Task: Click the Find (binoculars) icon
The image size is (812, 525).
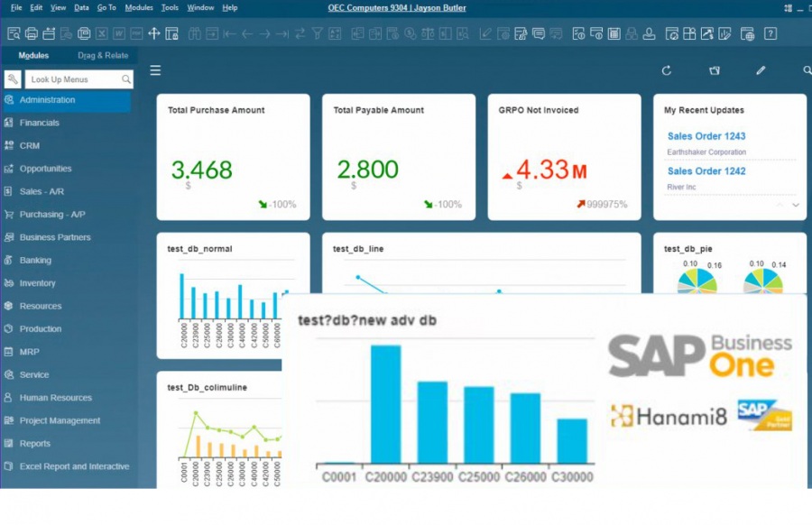Action: point(195,33)
